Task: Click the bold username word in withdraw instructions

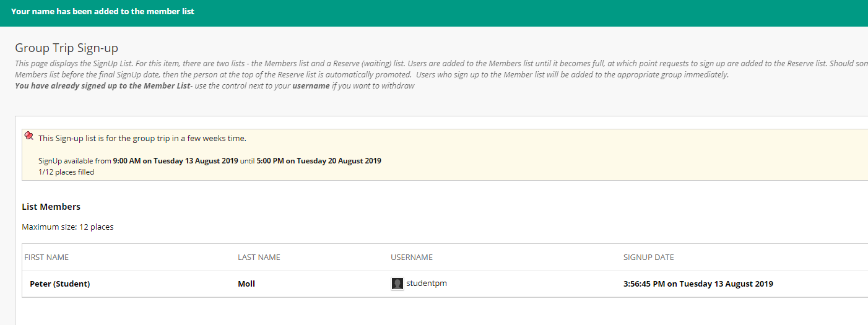Action: click(x=311, y=86)
